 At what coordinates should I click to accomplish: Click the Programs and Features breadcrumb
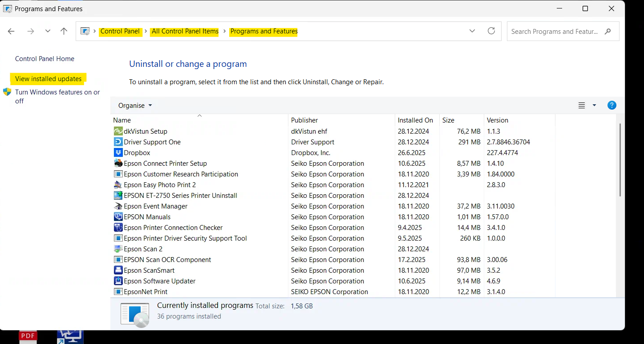click(x=264, y=31)
